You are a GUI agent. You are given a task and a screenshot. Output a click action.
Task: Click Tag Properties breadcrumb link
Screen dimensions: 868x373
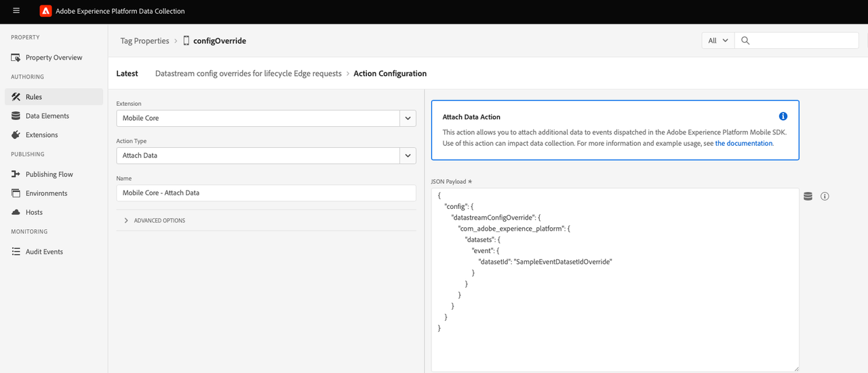click(x=144, y=41)
